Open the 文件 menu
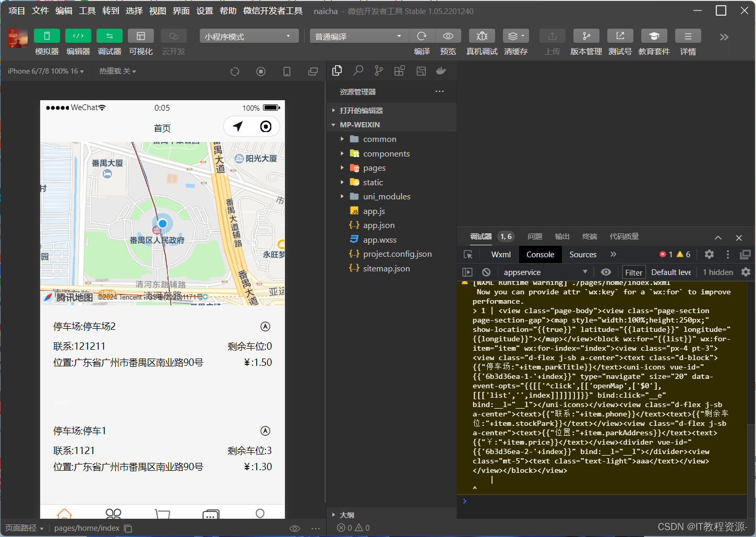This screenshot has width=756, height=537. click(x=40, y=10)
